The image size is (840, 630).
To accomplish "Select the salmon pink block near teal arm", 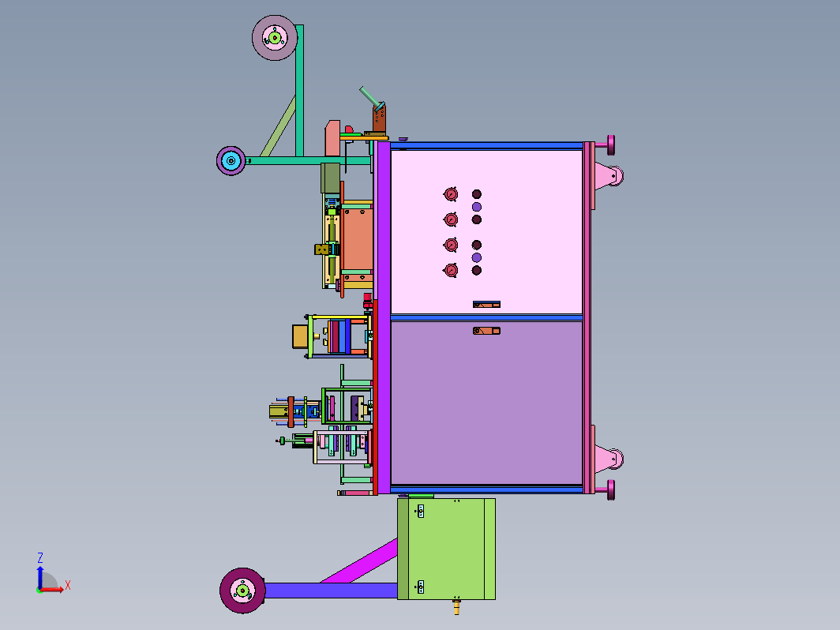I will pyautogui.click(x=332, y=138).
